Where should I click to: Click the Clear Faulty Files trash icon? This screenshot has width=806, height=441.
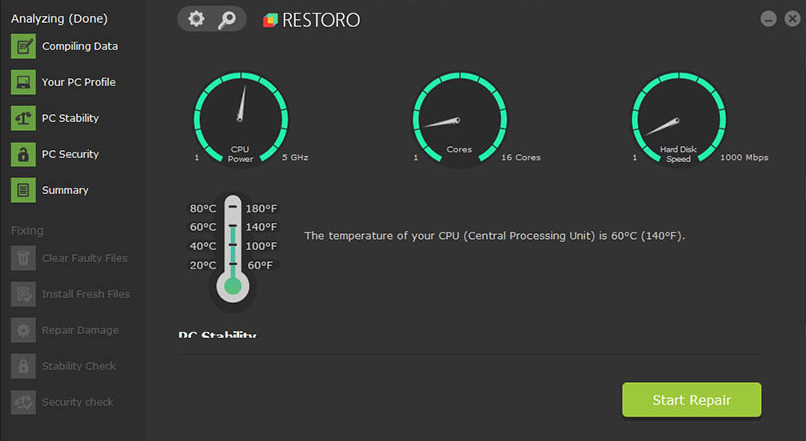[23, 258]
